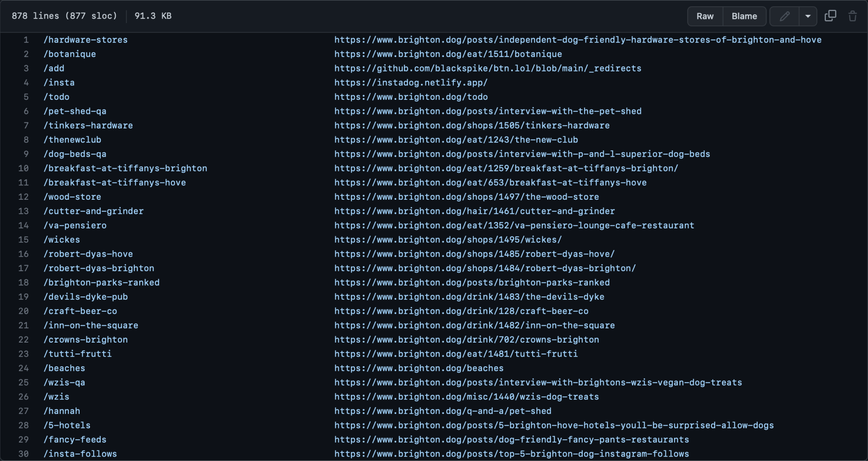
Task: Click the /thenewclub path
Action: pos(72,140)
